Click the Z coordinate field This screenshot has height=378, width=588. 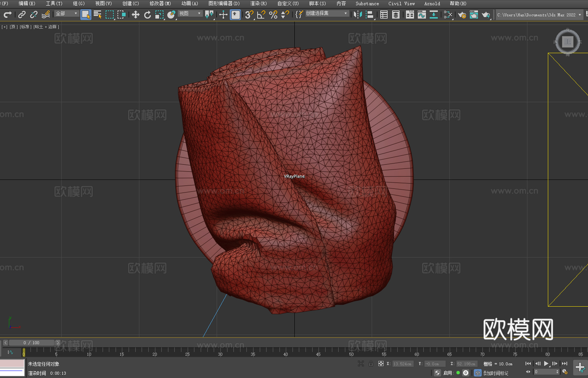pos(467,364)
